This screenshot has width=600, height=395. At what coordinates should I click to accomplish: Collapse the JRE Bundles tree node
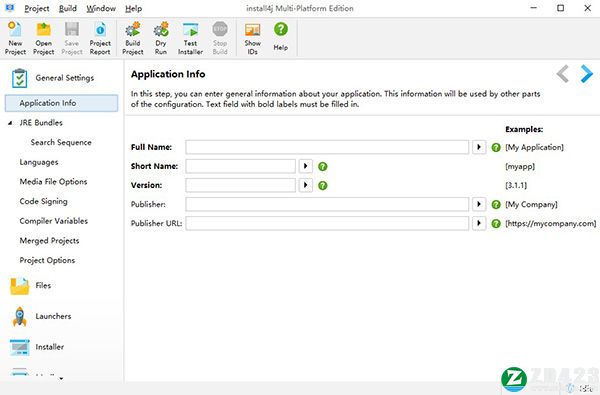pos(10,123)
